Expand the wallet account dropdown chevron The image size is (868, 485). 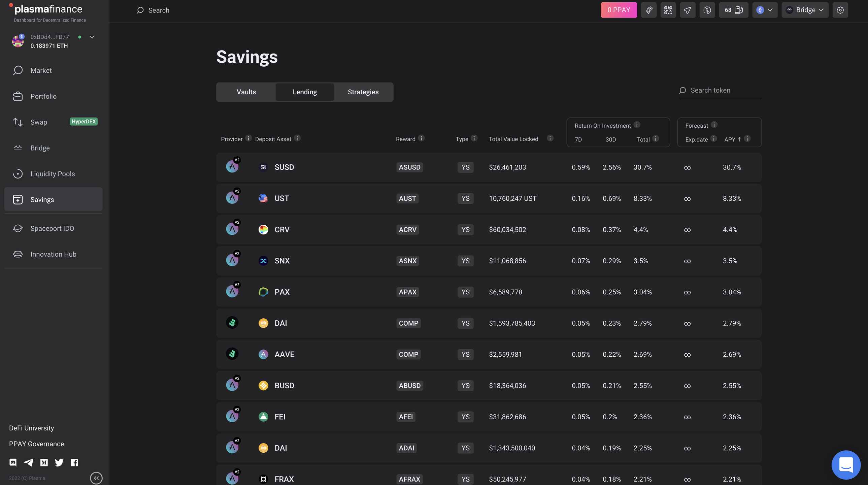click(92, 37)
